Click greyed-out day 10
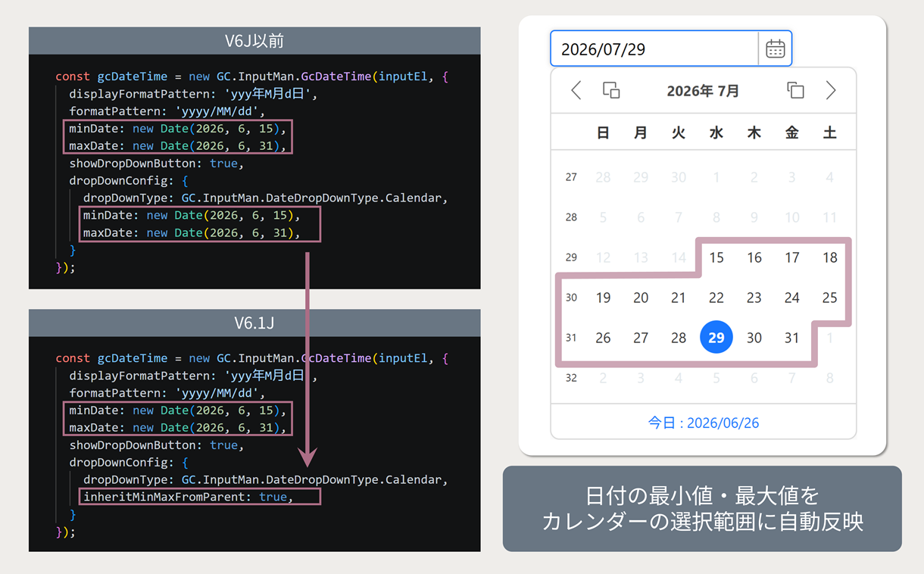Screen dimensions: 924x574 [x=792, y=217]
